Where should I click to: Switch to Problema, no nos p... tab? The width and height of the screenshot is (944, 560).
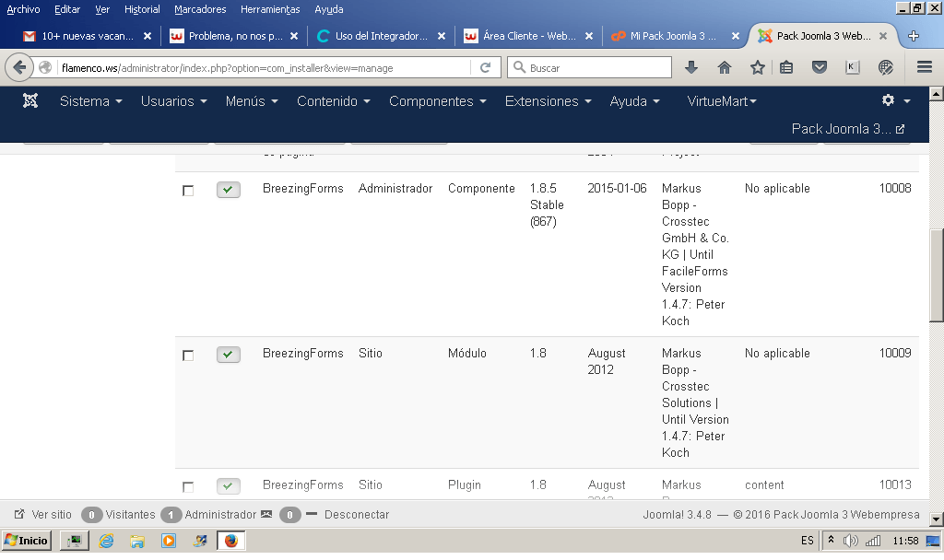[x=234, y=36]
